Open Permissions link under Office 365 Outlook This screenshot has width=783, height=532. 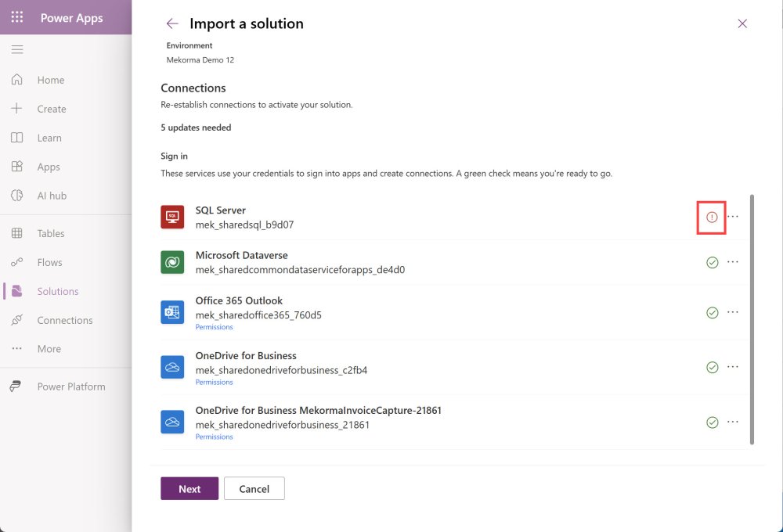pos(214,327)
